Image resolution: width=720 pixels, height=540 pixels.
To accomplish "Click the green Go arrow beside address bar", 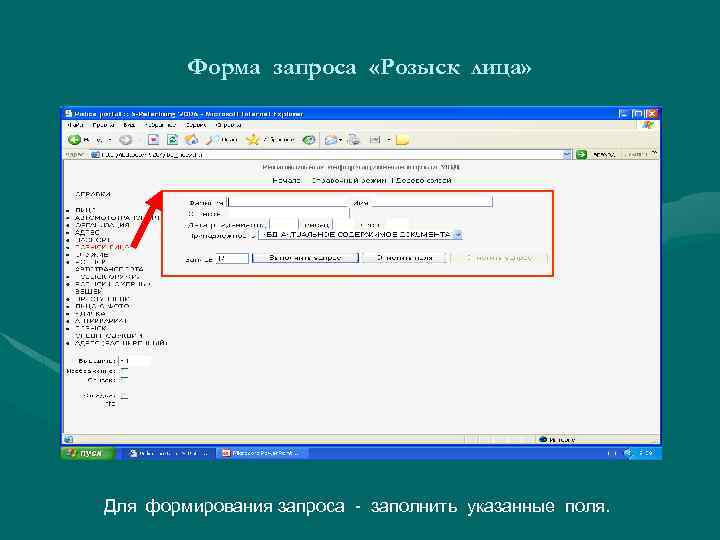I will [x=581, y=155].
